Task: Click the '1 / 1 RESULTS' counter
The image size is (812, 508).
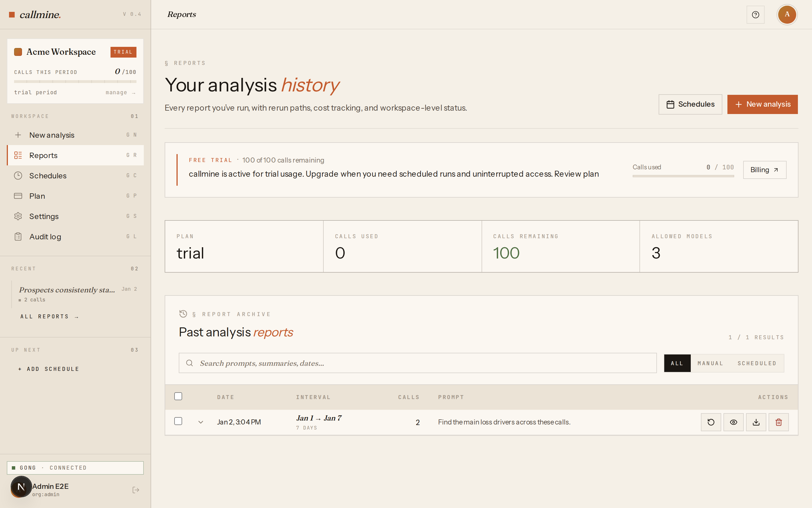Action: click(756, 337)
